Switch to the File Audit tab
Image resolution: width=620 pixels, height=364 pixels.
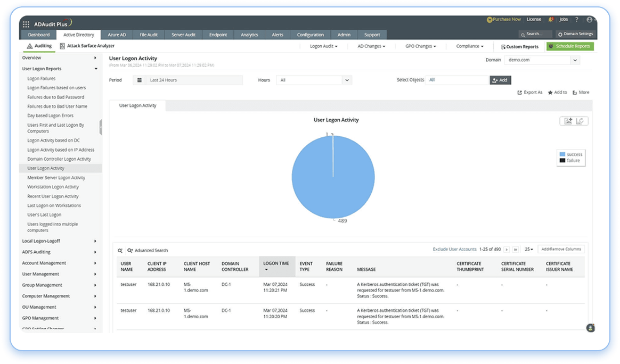point(149,35)
